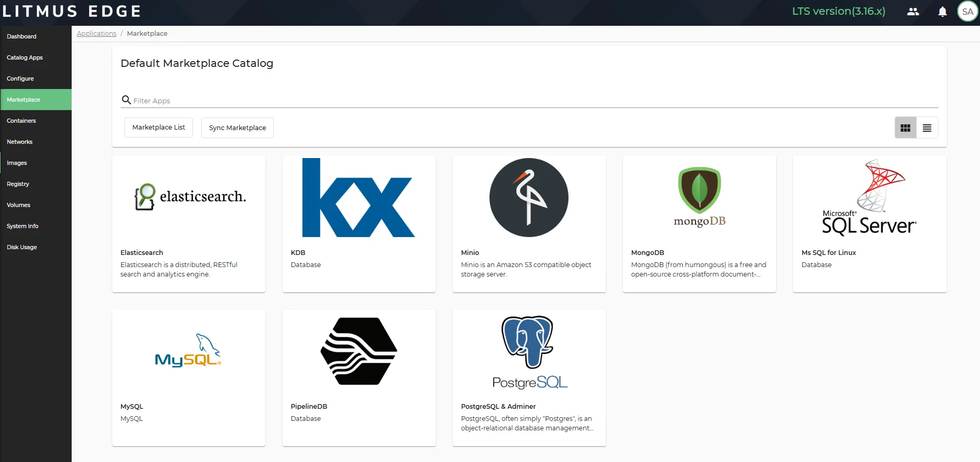This screenshot has height=462, width=980.
Task: Focus the Filter Apps search field
Action: pos(529,100)
